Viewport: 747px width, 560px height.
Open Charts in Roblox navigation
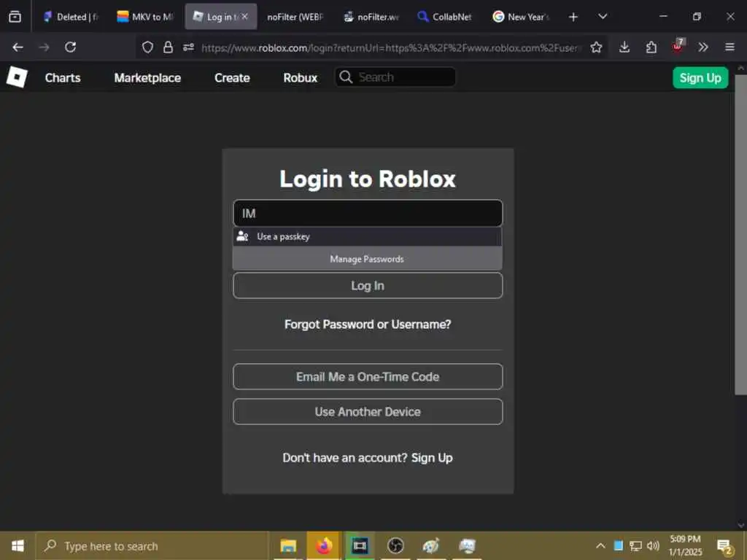[63, 77]
